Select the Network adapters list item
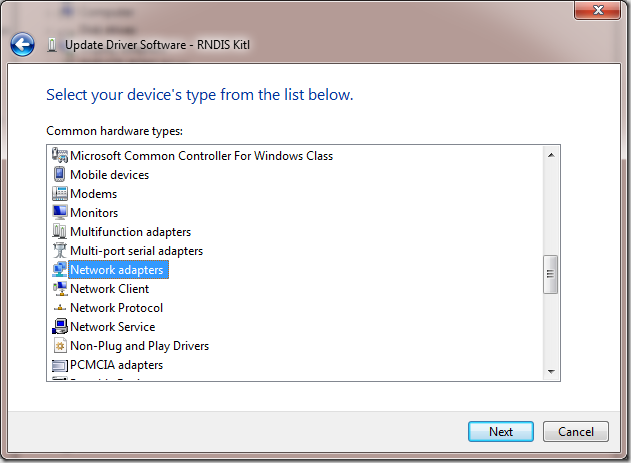631x463 pixels. (x=116, y=270)
